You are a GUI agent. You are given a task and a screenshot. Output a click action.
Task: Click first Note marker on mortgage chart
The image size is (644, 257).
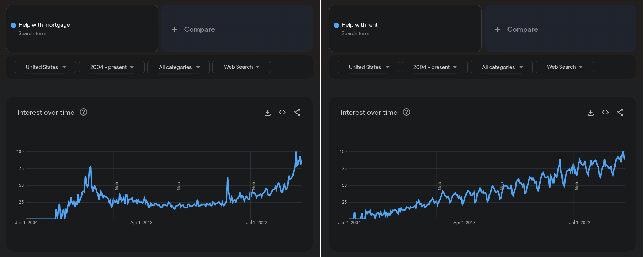[x=117, y=185]
